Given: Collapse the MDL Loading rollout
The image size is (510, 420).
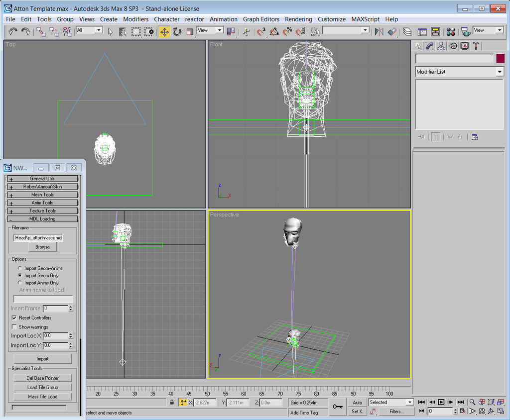Looking at the screenshot, I should 42,219.
